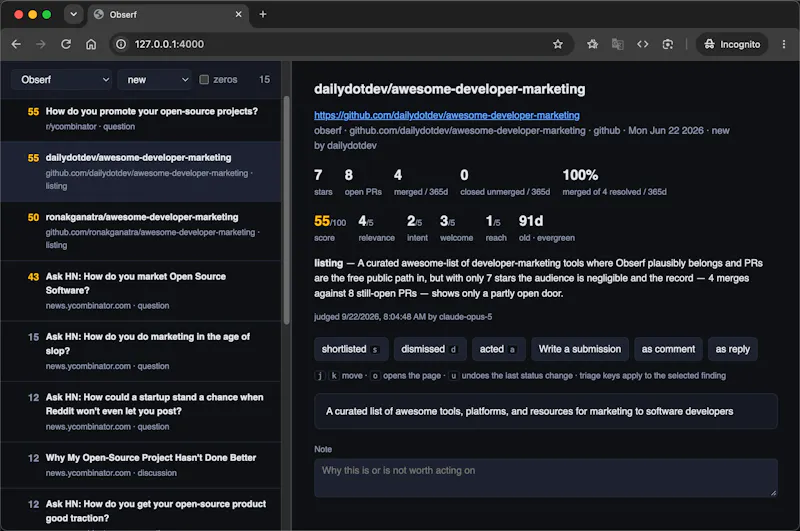800x531 pixels.
Task: Click the as reply button
Action: (x=733, y=349)
